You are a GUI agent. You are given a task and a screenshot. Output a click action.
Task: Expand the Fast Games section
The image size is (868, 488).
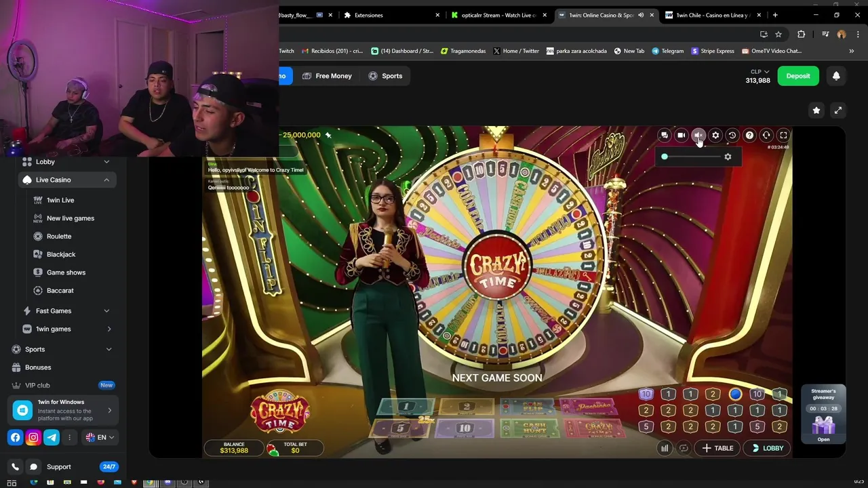(66, 311)
